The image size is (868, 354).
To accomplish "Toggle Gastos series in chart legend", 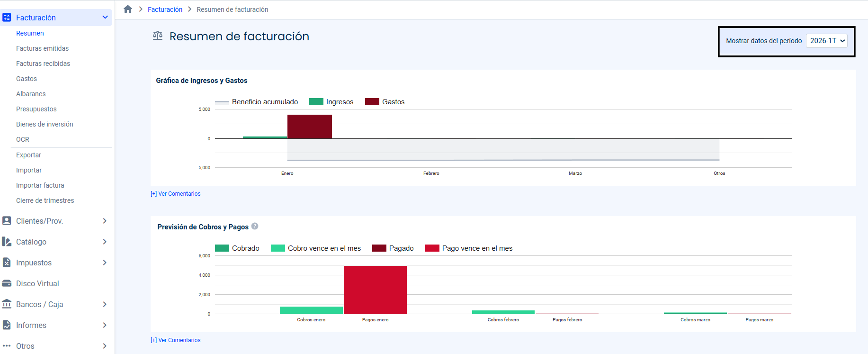I will pos(385,102).
